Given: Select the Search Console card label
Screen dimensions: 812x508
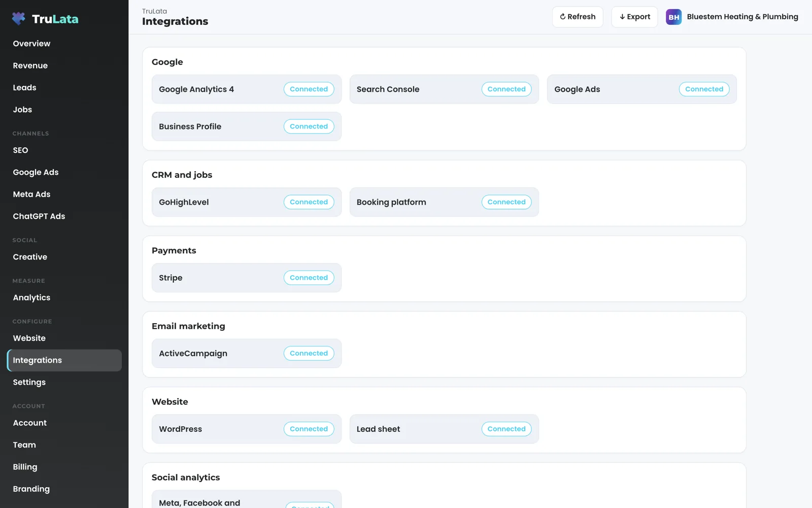Looking at the screenshot, I should click(388, 89).
